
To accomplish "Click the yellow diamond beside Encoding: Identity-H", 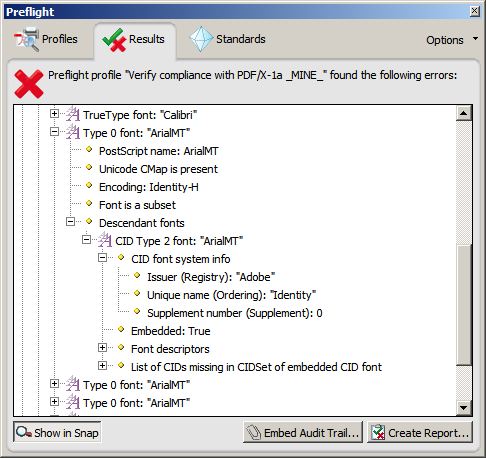I will point(89,185).
